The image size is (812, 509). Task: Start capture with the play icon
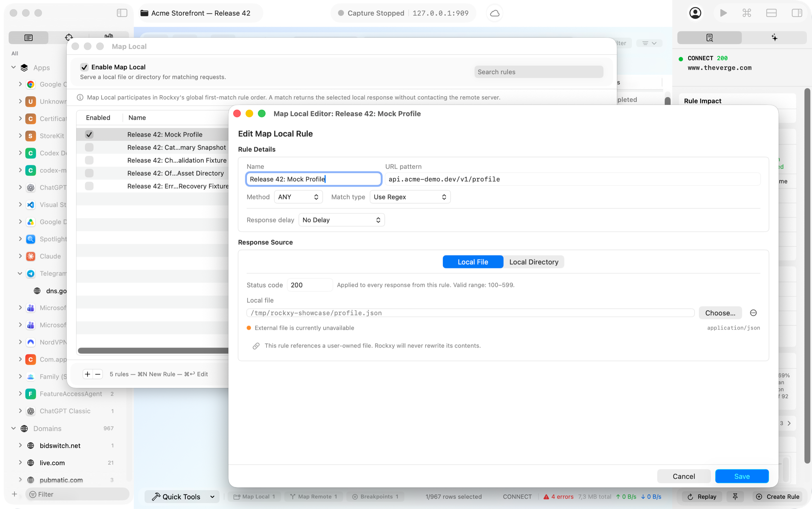pyautogui.click(x=723, y=13)
